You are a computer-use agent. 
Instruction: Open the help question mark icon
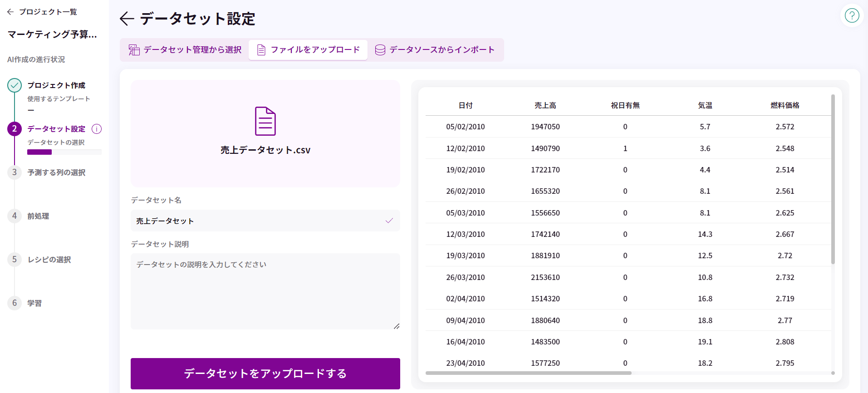[x=852, y=16]
